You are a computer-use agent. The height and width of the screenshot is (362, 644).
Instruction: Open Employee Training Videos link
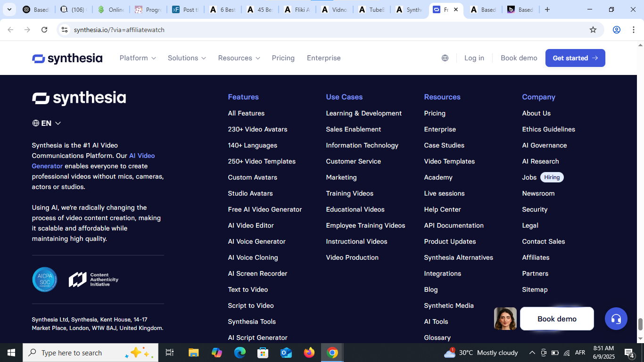pyautogui.click(x=365, y=225)
